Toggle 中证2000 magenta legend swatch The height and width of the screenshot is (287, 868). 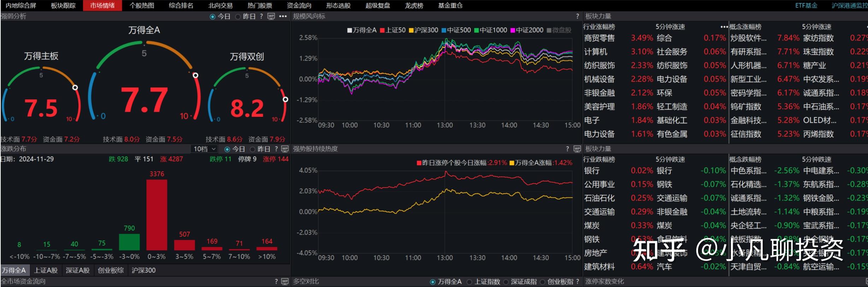click(513, 30)
